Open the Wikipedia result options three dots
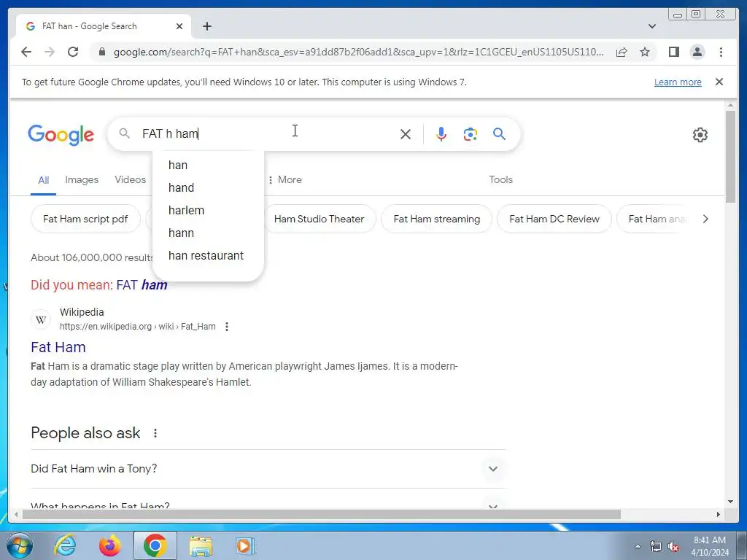The height and width of the screenshot is (560, 747). coord(227,327)
